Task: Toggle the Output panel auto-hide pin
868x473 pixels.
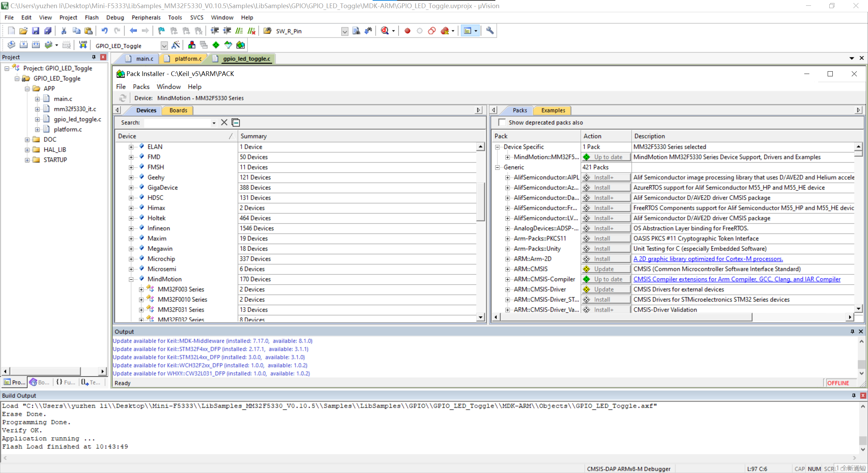Action: click(852, 332)
